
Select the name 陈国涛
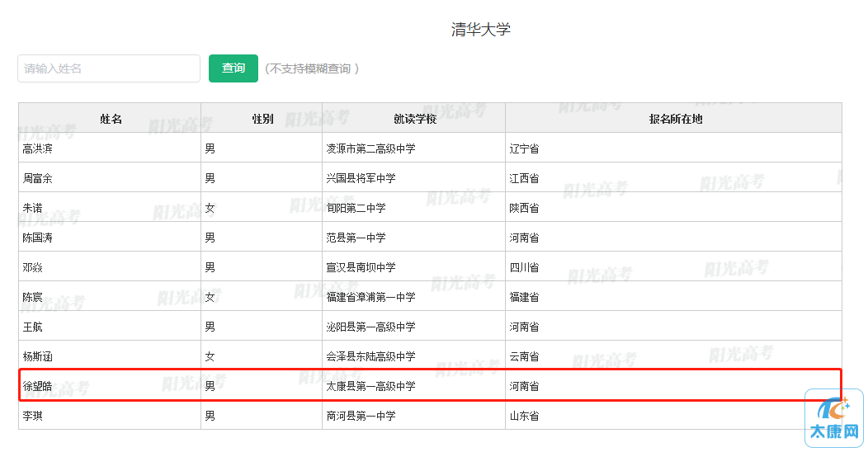point(38,238)
